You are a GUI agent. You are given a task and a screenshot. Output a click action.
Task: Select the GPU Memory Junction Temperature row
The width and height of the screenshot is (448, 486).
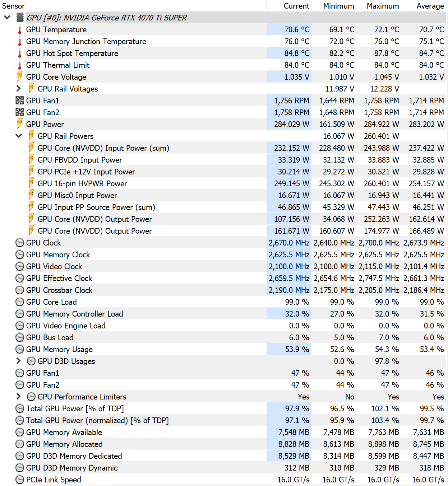(231, 41)
